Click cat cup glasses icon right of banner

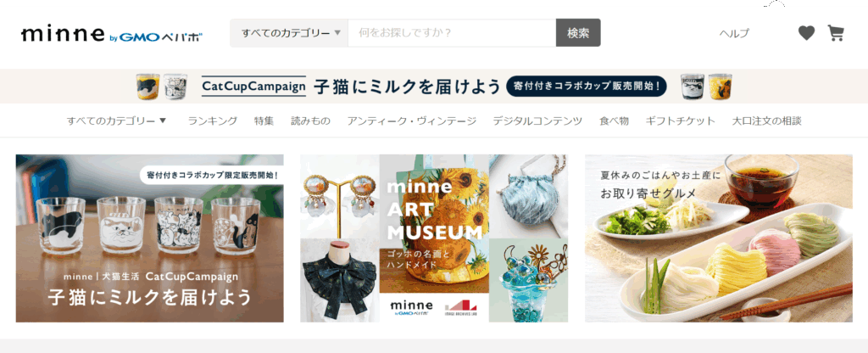[706, 87]
